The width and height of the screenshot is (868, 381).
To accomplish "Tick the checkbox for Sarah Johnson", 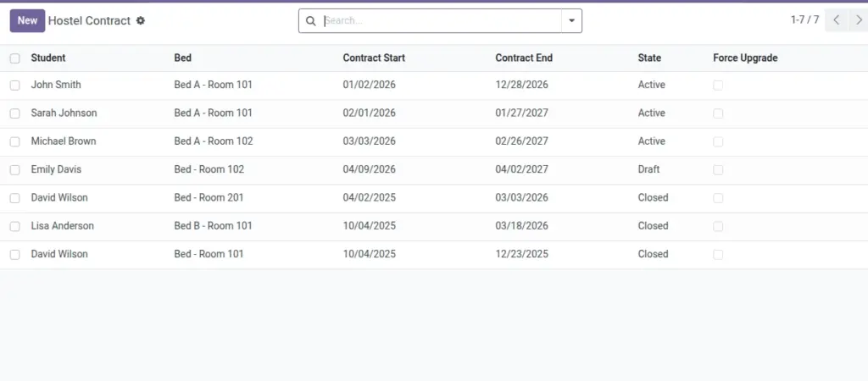I will click(15, 113).
